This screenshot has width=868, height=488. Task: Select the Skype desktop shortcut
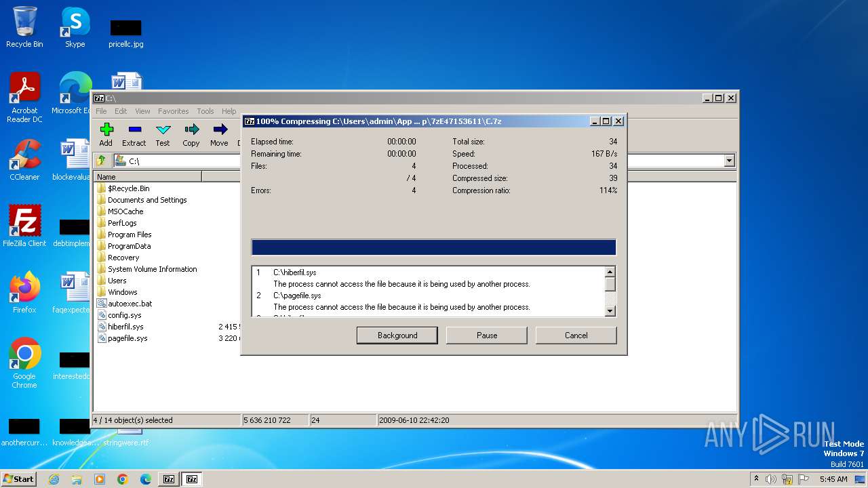(75, 27)
